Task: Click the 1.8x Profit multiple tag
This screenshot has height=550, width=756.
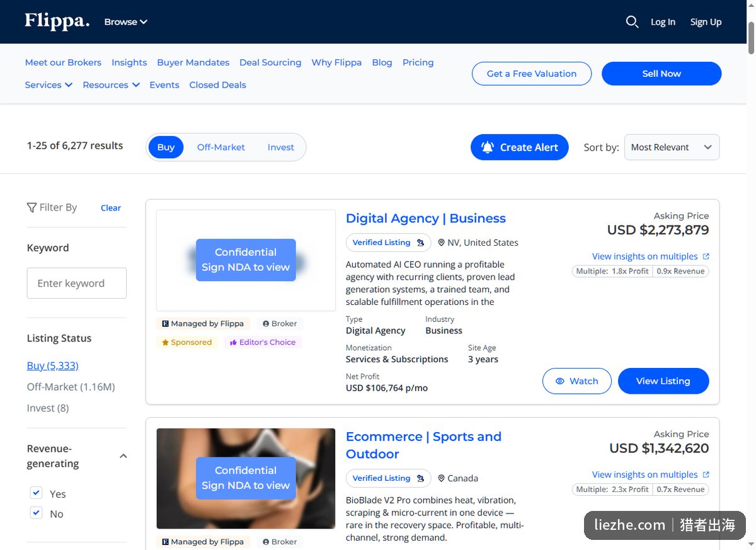Action: (x=630, y=272)
